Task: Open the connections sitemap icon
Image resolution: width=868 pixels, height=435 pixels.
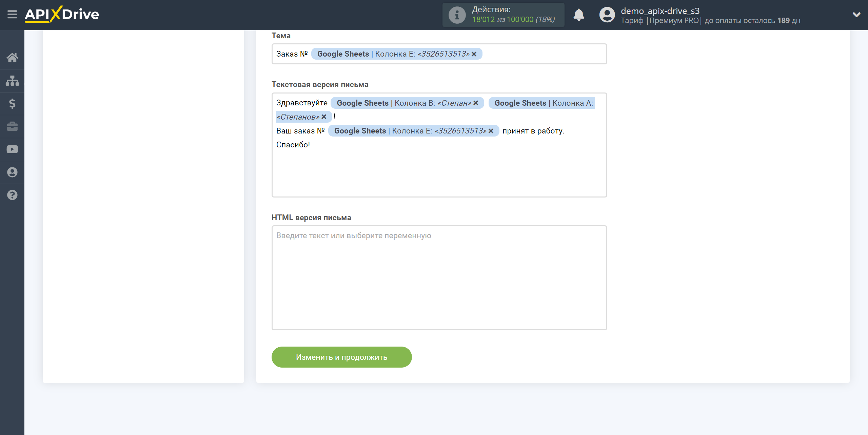Action: coord(12,81)
